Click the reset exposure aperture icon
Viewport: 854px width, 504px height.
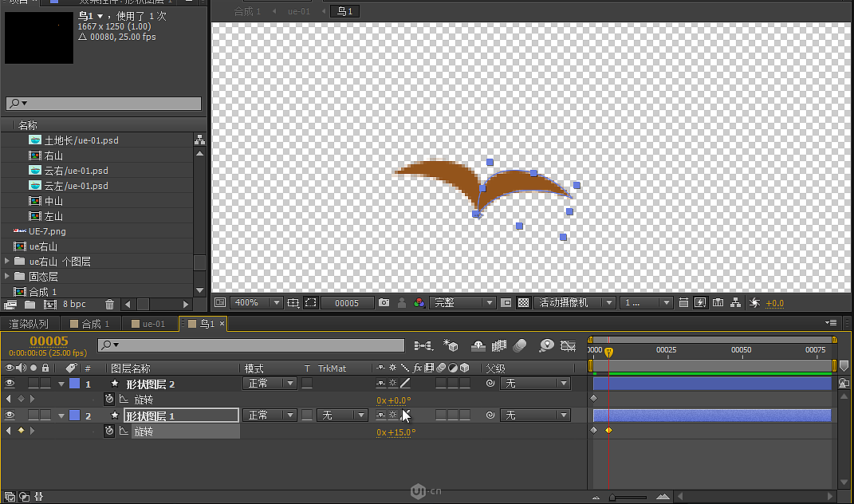click(754, 303)
